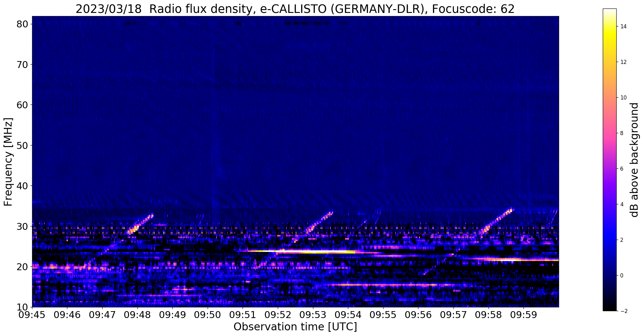The height and width of the screenshot is (336, 644).
Task: Click the 09:55 time tick label
Action: (383, 315)
